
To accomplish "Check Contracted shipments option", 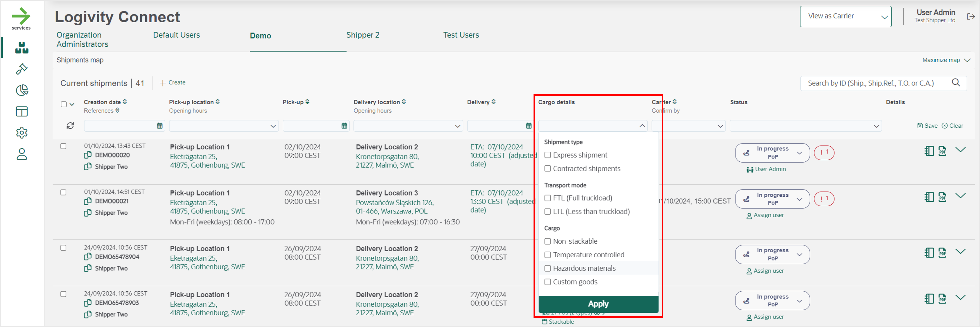I will (x=547, y=169).
